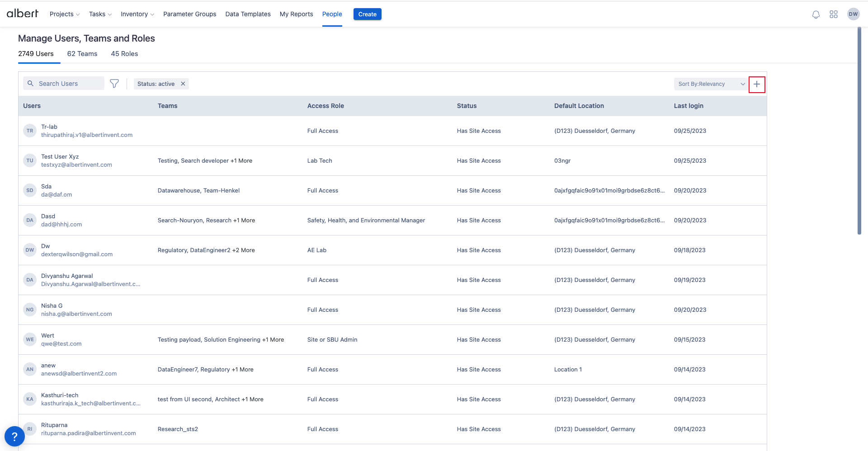This screenshot has width=868, height=451.
Task: Switch to the 45 Roles tab
Action: tap(124, 54)
